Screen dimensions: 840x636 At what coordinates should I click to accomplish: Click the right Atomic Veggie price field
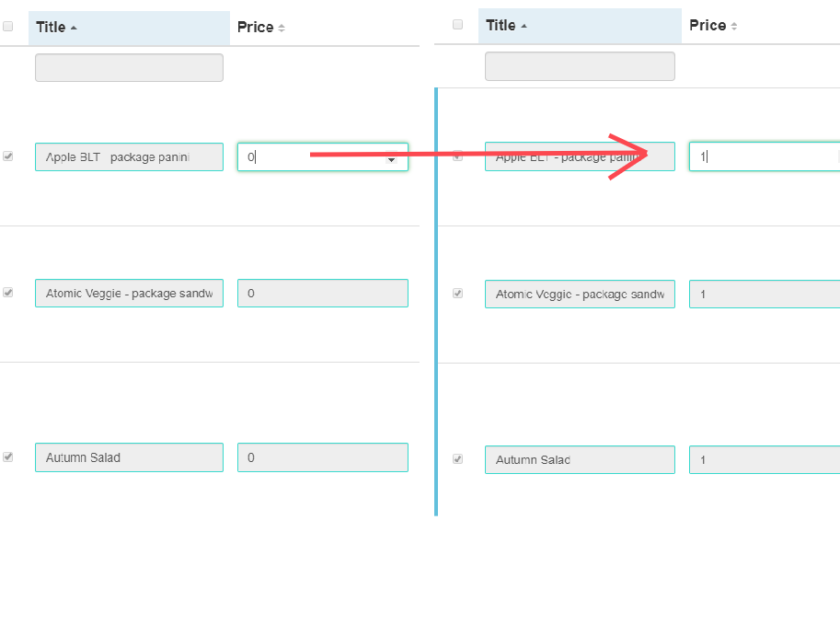tap(765, 295)
